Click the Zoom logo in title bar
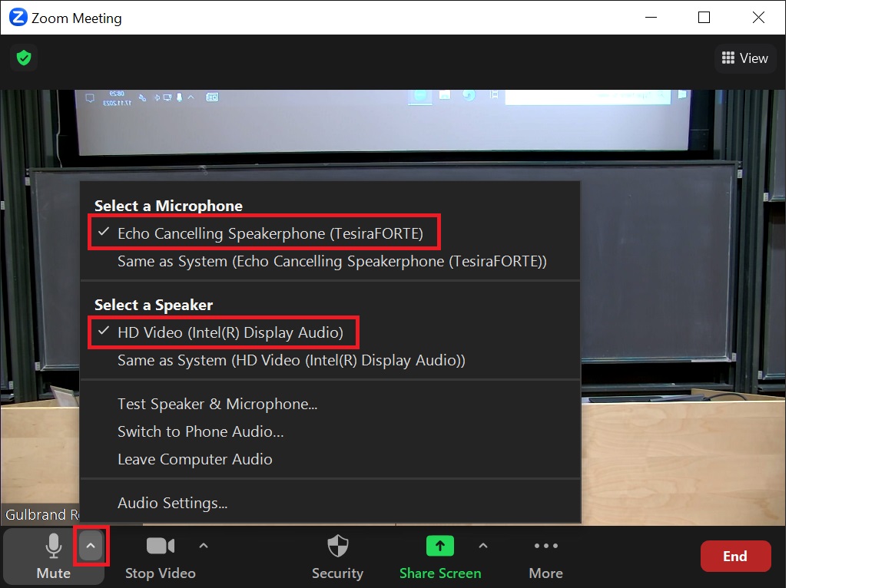Screen dimensions: 885x588 coord(18,18)
